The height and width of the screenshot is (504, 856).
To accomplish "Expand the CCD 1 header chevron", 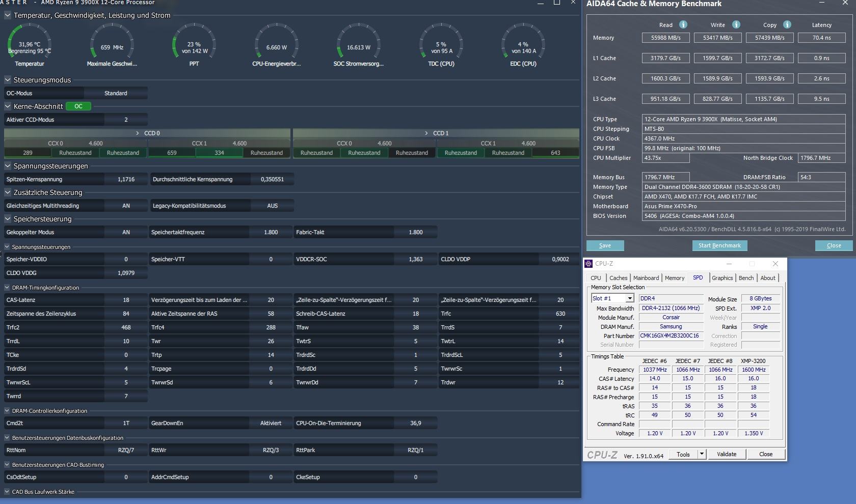I will tap(426, 133).
